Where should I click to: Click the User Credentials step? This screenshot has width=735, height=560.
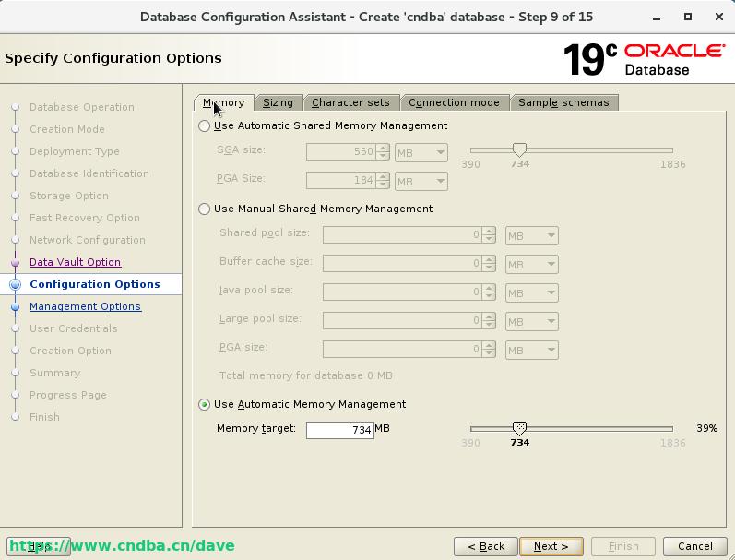[73, 328]
